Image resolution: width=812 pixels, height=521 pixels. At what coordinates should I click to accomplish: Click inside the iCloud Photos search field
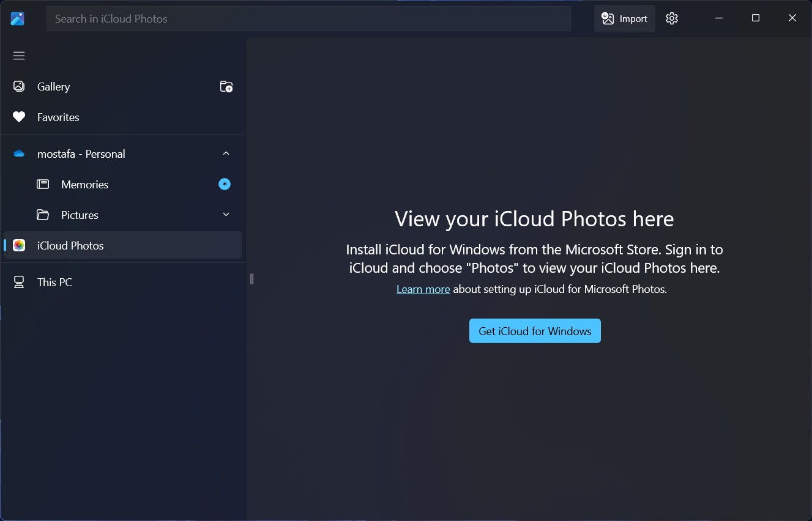(308, 18)
